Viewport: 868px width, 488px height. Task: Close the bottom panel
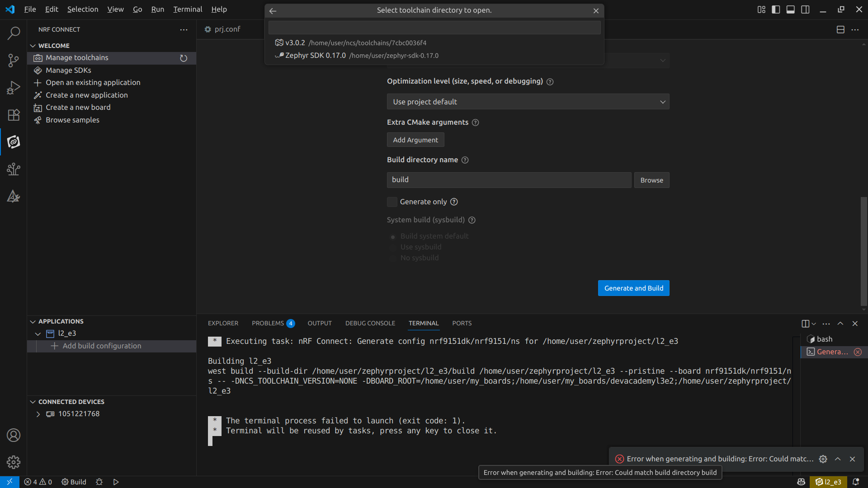855,324
